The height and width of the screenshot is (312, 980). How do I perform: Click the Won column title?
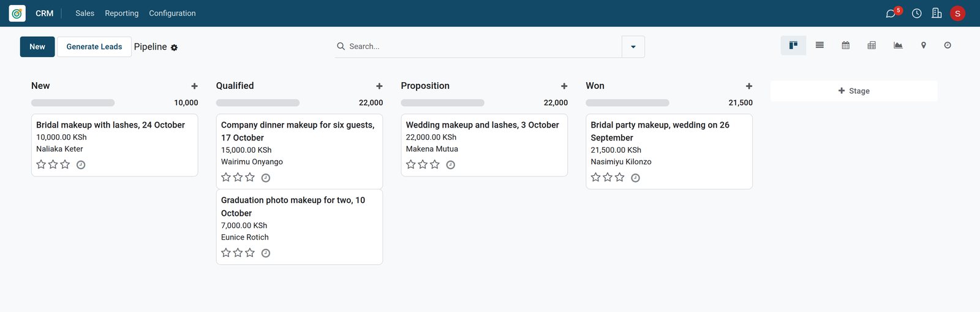click(595, 86)
